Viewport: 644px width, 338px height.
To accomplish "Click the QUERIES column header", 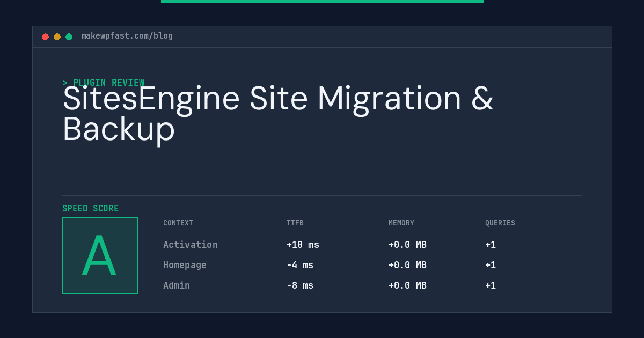I will point(500,223).
